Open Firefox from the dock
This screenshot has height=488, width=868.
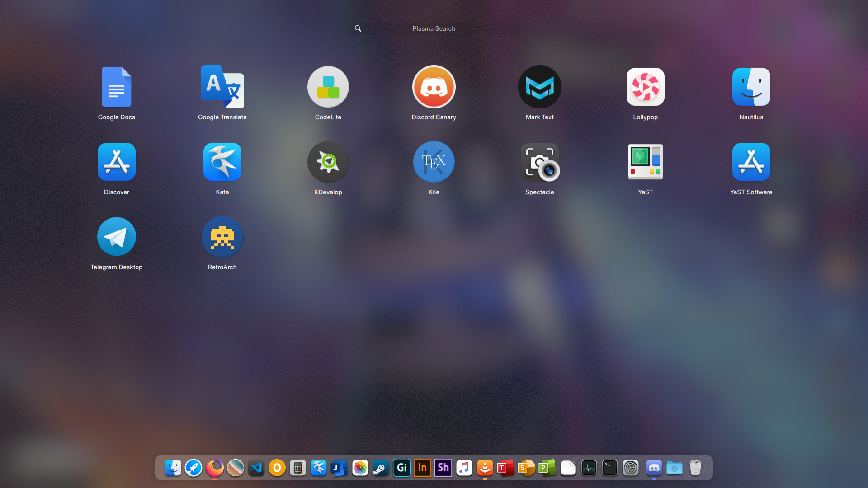click(215, 468)
